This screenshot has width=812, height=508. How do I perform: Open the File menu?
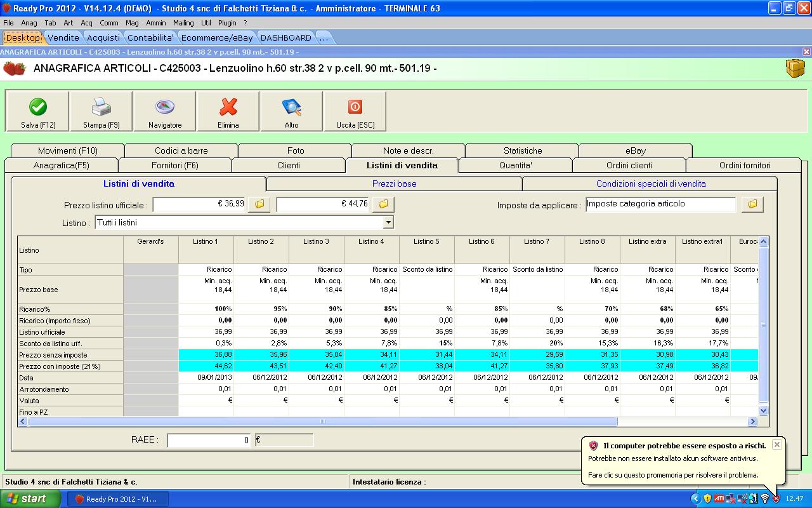[8, 23]
